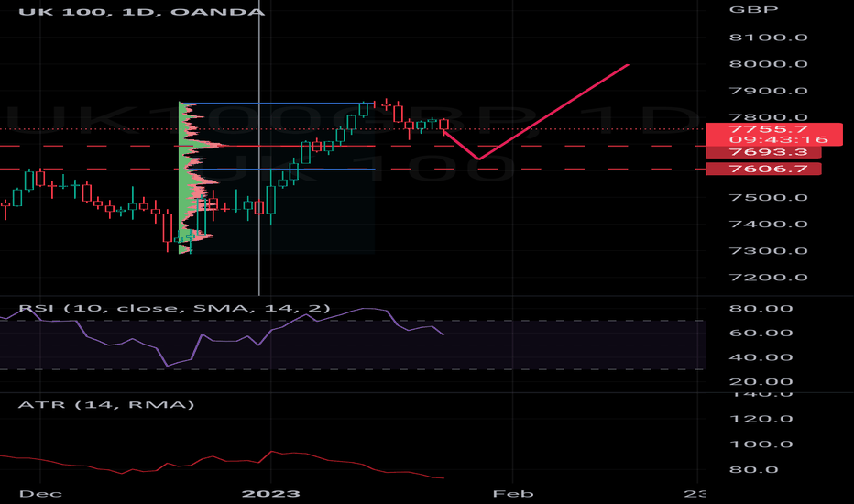854x504 pixels.
Task: Click the 7200.0 price axis label
Action: pyautogui.click(x=768, y=278)
